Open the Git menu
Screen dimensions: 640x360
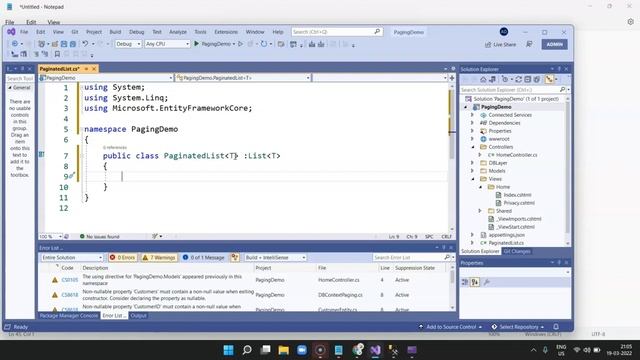coord(75,32)
